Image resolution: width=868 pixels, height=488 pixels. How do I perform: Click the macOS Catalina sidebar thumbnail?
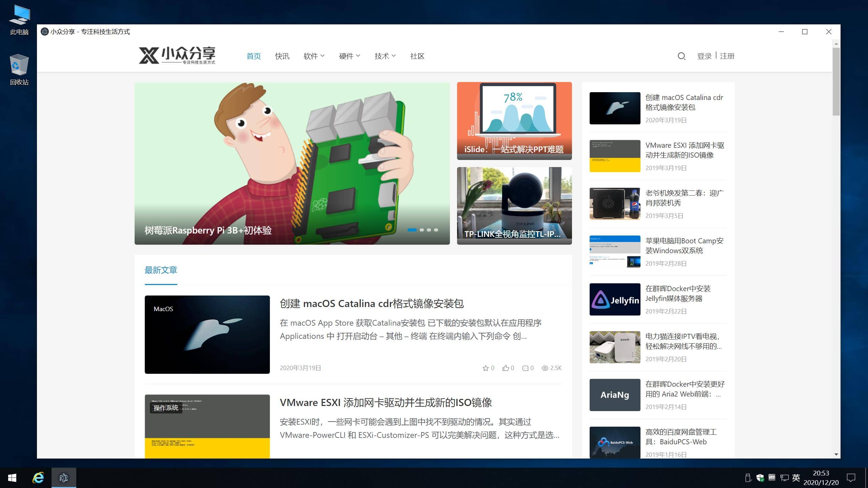click(615, 108)
